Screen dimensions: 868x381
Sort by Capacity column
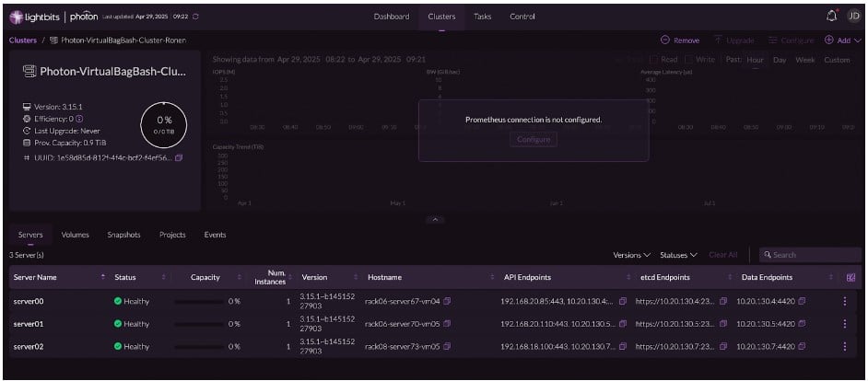pyautogui.click(x=240, y=277)
